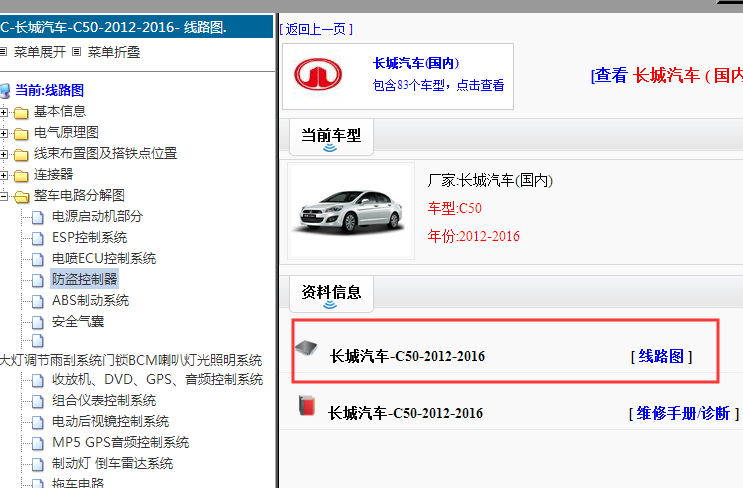
Task: Click the page icon beside 防盗控制器
Action: 38,280
